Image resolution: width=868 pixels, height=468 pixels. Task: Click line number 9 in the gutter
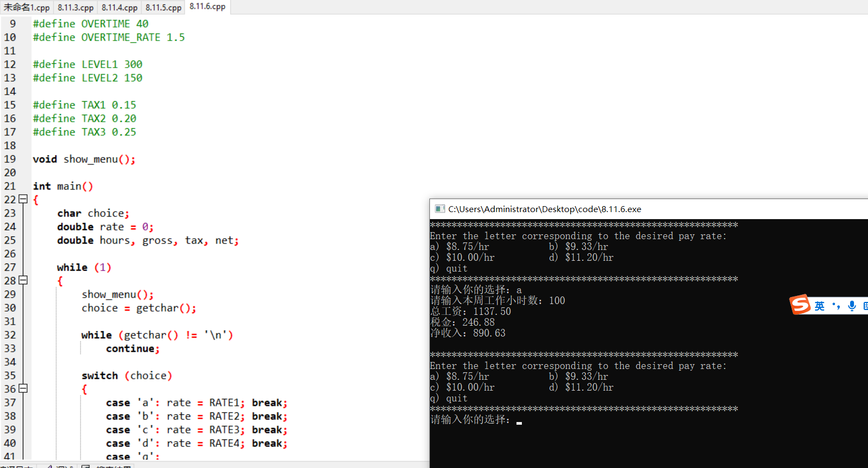tap(12, 24)
